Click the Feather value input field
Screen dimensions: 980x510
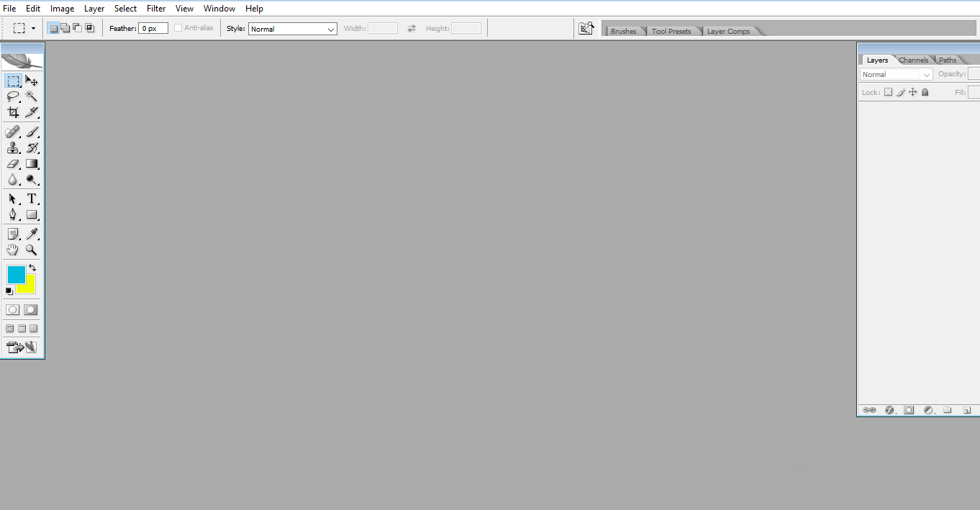coord(153,27)
